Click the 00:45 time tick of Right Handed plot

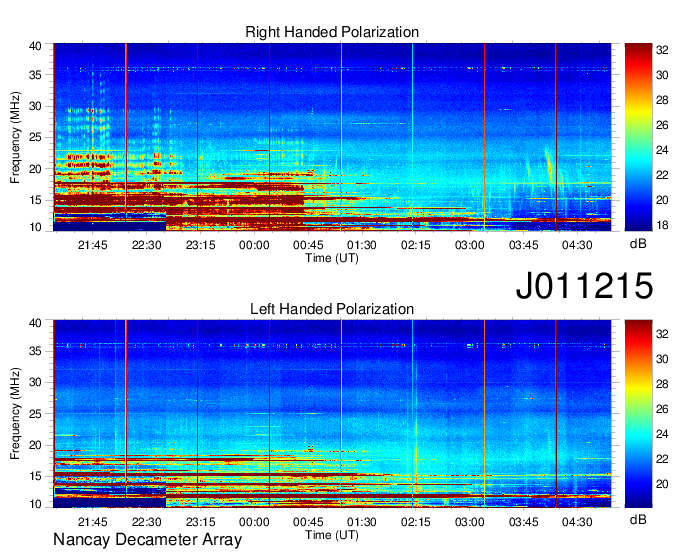tap(308, 245)
